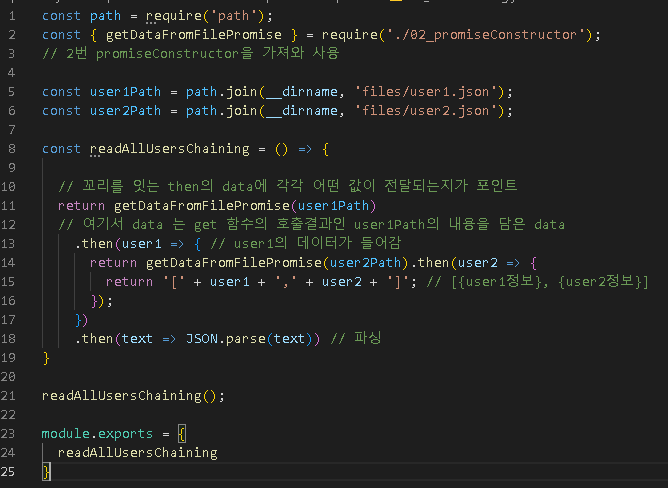This screenshot has height=488, width=668.
Task: Click the comment on line 10 about then
Action: 288,186
